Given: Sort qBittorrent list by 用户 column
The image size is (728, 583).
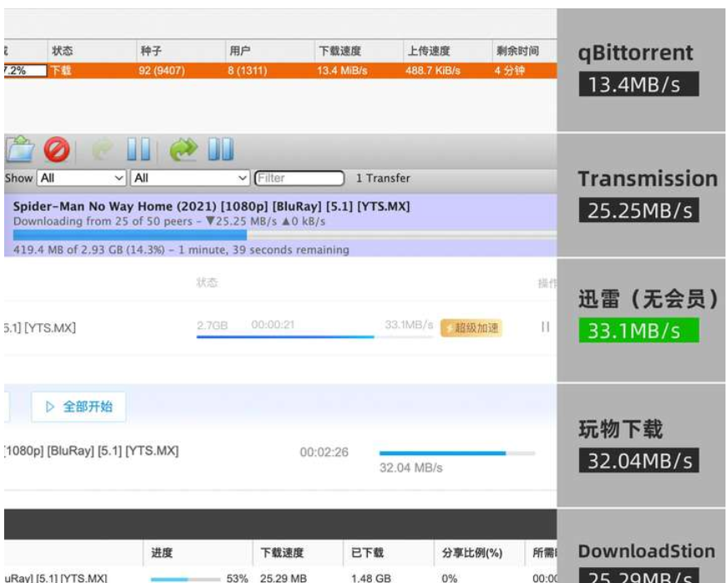Looking at the screenshot, I should point(270,51).
